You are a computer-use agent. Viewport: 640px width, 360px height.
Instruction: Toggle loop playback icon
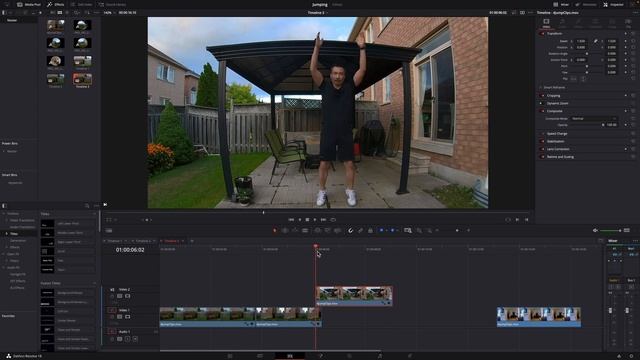point(333,220)
